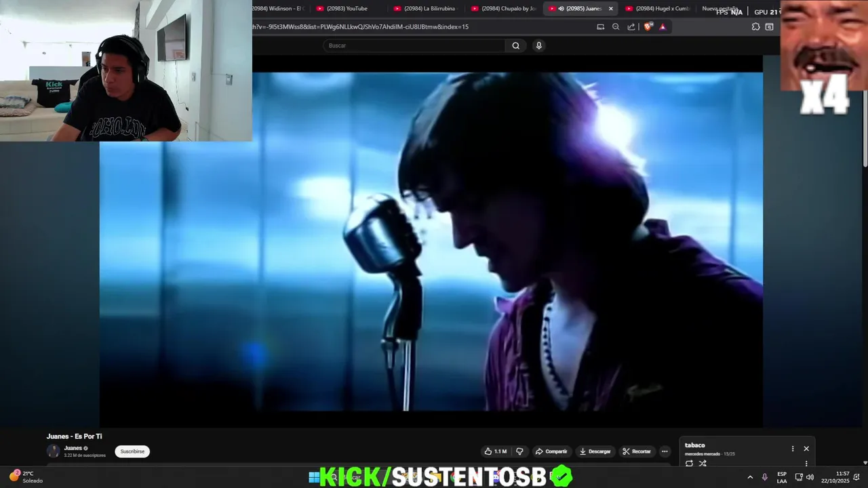Switch to La Bilirrubina tab
Image resolution: width=868 pixels, height=488 pixels.
(x=427, y=9)
